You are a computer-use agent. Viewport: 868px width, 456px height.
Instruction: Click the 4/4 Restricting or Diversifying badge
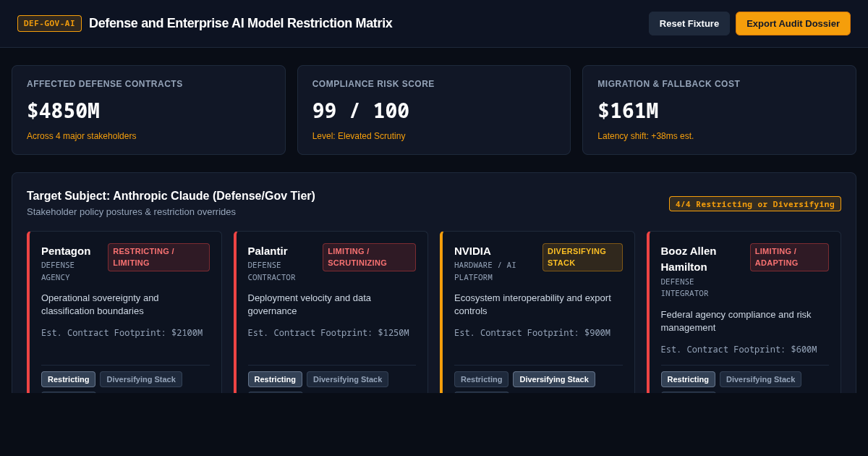(755, 204)
